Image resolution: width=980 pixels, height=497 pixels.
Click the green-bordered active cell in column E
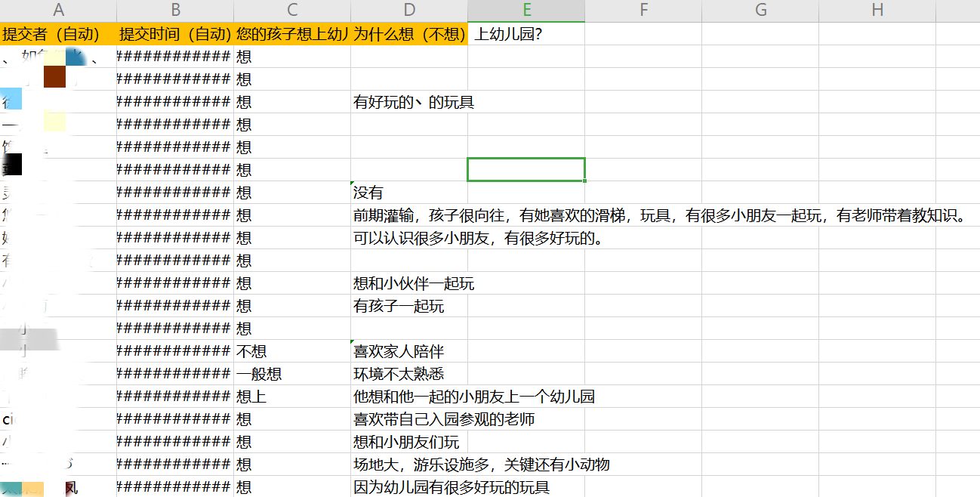point(526,170)
